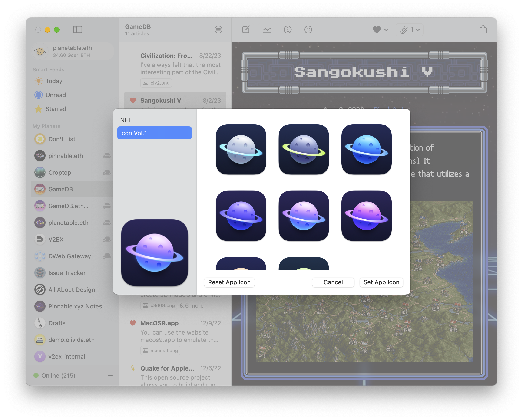The height and width of the screenshot is (420, 523).
Task: Click the Reset App Icon button
Action: 229,282
